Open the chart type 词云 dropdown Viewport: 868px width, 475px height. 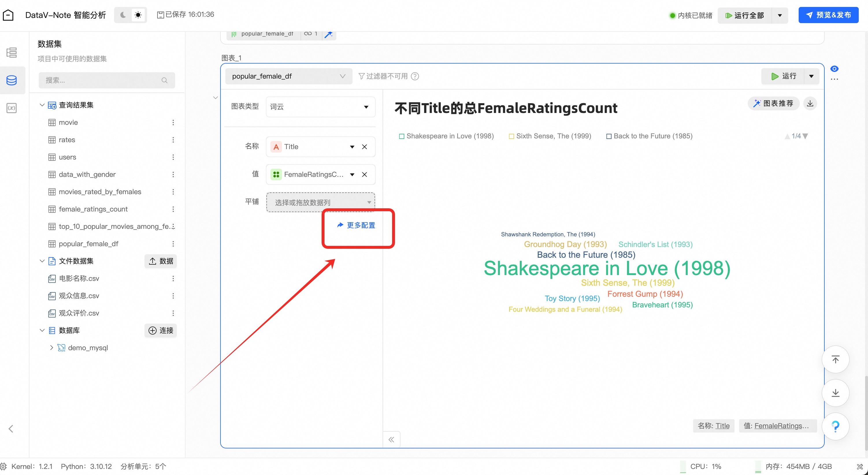click(x=320, y=107)
